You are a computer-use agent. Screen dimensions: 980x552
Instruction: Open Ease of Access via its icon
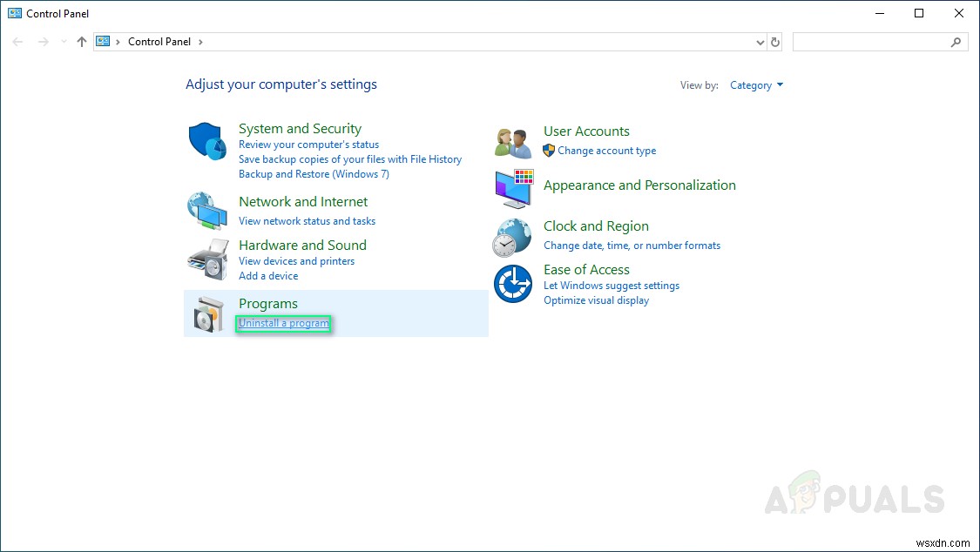pyautogui.click(x=513, y=283)
